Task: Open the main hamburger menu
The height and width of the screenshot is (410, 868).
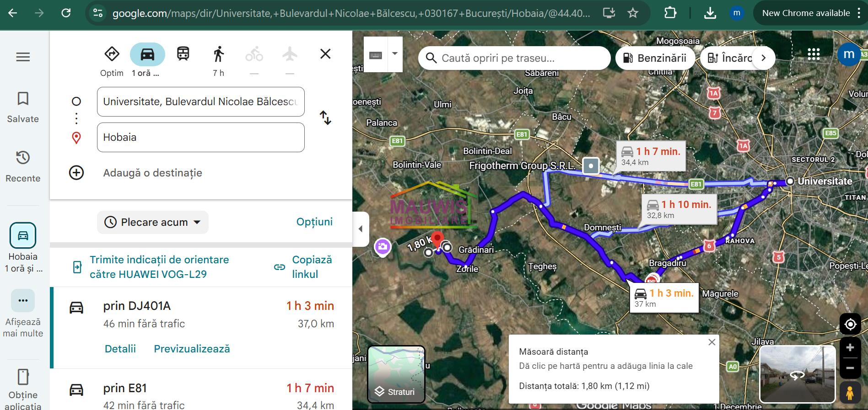Action: (x=23, y=57)
